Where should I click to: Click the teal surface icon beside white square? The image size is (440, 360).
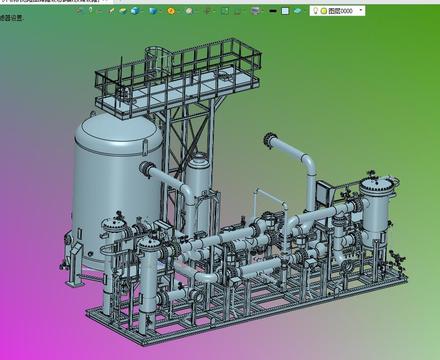(x=297, y=11)
